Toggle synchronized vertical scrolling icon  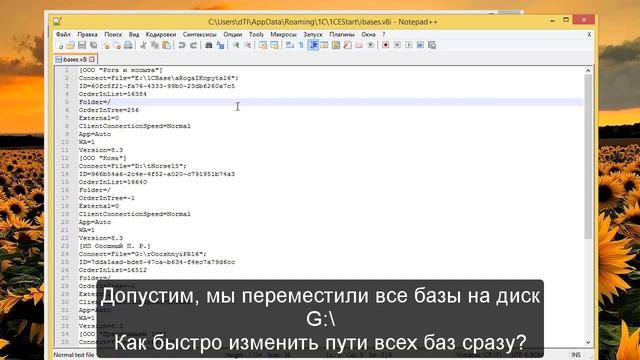[x=263, y=45]
